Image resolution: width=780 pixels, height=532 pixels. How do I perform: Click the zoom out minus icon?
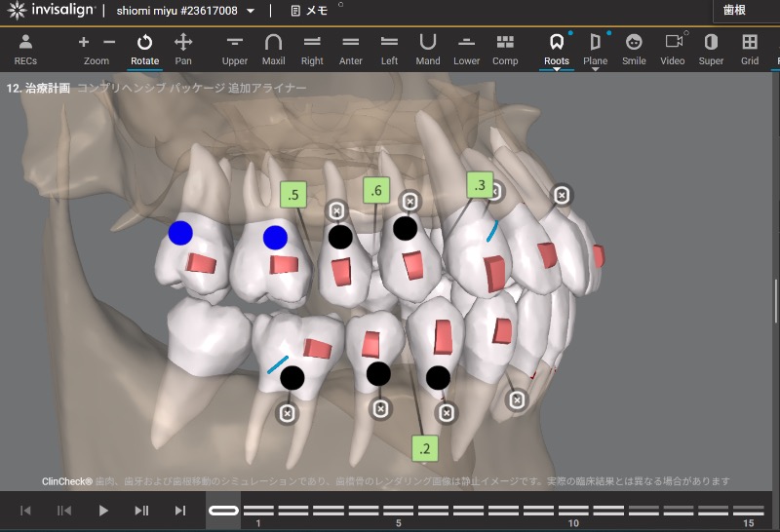(109, 42)
